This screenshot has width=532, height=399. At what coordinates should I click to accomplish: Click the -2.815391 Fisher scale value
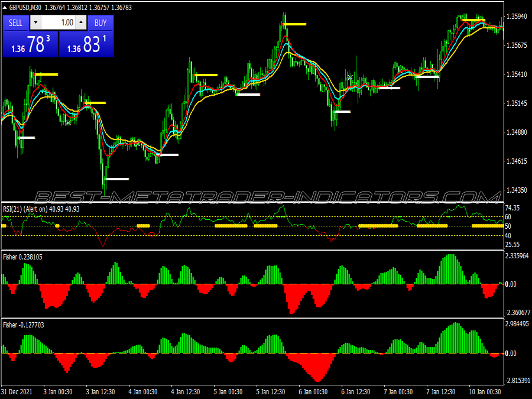point(518,380)
